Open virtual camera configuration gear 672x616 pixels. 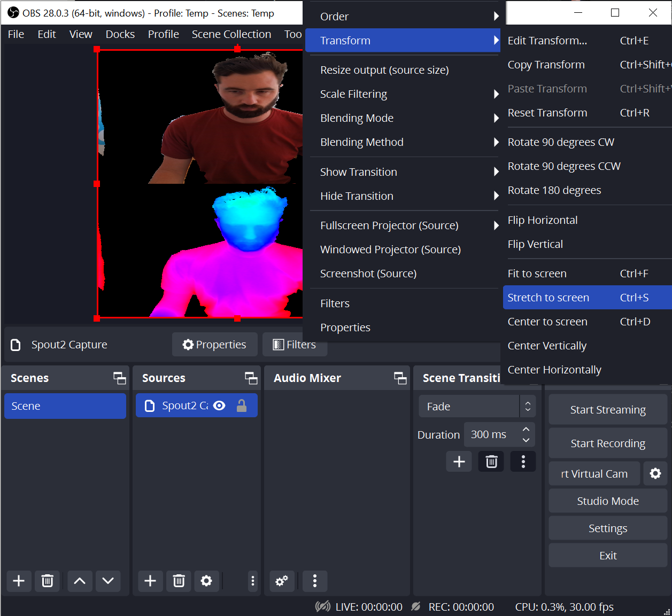point(656,473)
